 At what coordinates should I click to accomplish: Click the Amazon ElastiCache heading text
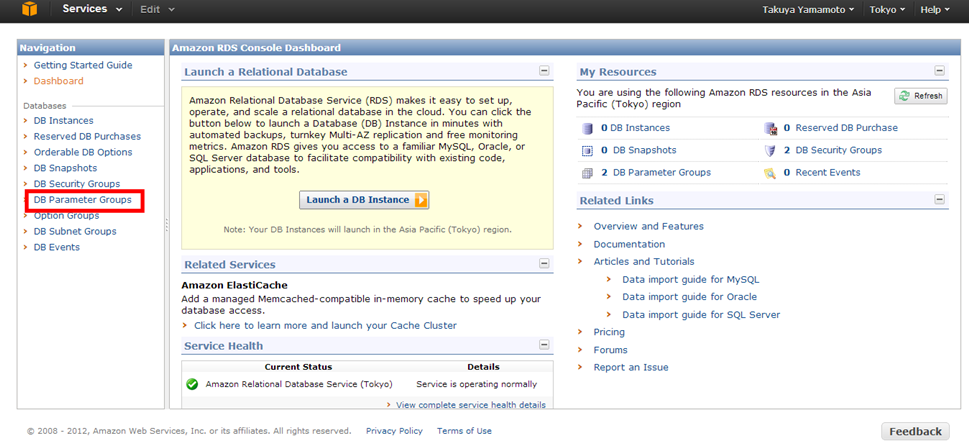click(235, 286)
